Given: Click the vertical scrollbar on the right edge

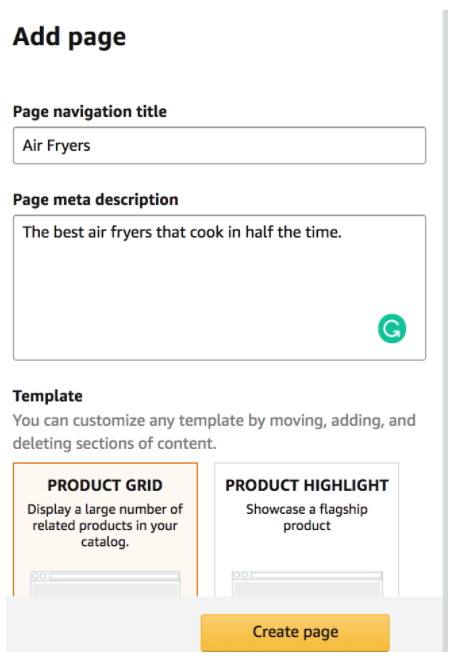Looking at the screenshot, I should pyautogui.click(x=445, y=330).
